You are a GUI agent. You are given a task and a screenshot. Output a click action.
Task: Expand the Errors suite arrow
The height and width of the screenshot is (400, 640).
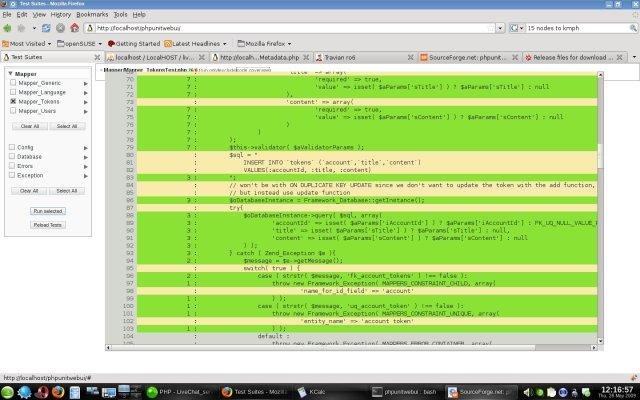tap(86, 167)
